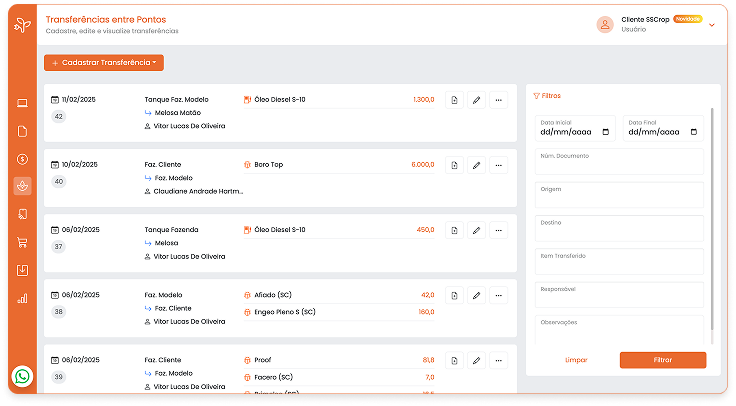The height and width of the screenshot is (406, 736).
Task: Open more options for the Afiado (SC) transfer
Action: [498, 296]
